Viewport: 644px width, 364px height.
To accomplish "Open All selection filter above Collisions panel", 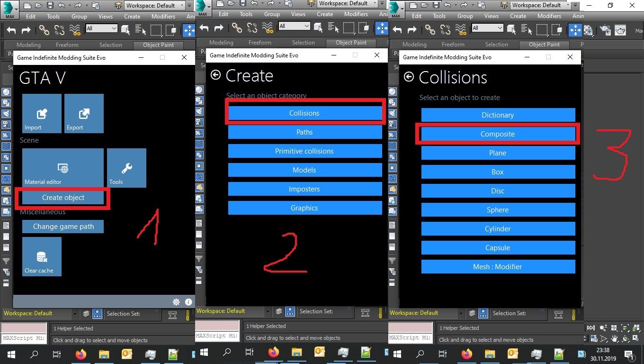I will (487, 28).
